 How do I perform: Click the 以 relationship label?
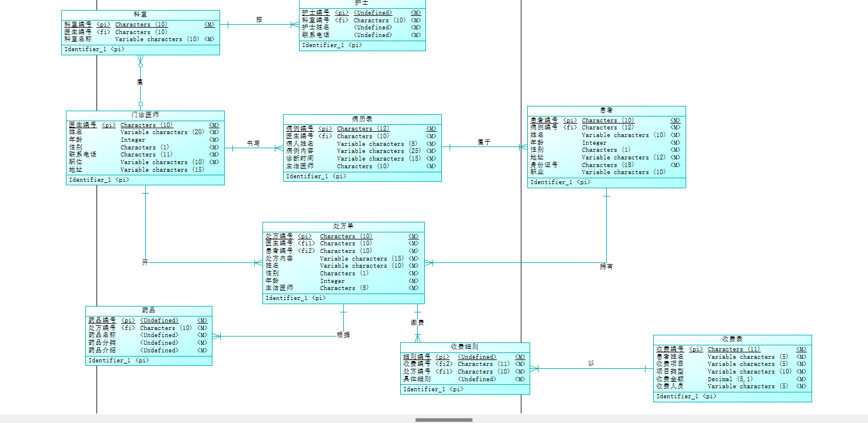pyautogui.click(x=591, y=364)
